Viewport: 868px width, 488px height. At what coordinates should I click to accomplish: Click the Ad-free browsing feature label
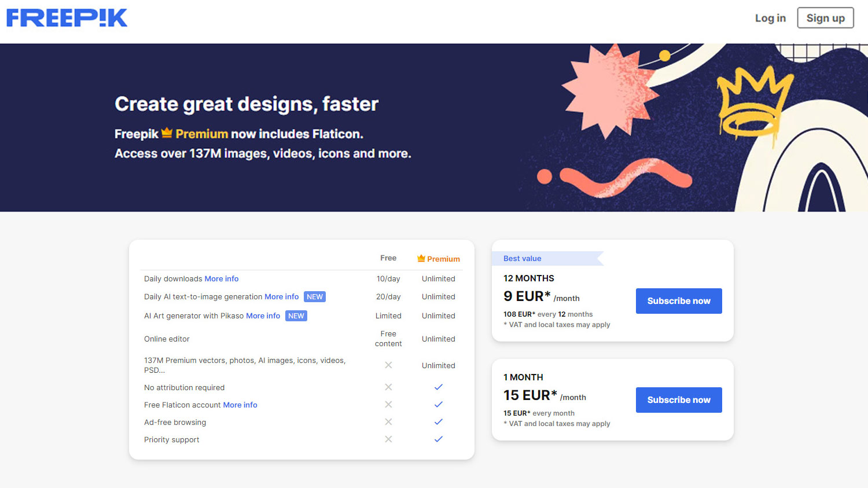175,422
